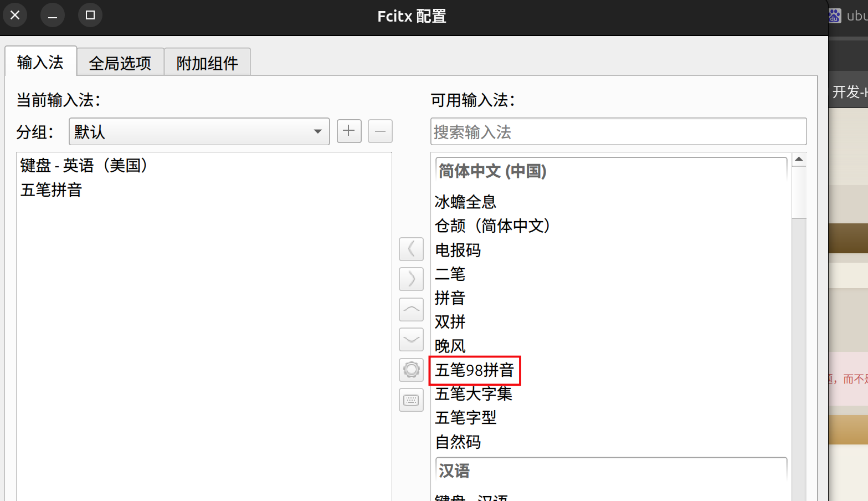Add a new input method group
868x501 pixels.
click(x=349, y=131)
